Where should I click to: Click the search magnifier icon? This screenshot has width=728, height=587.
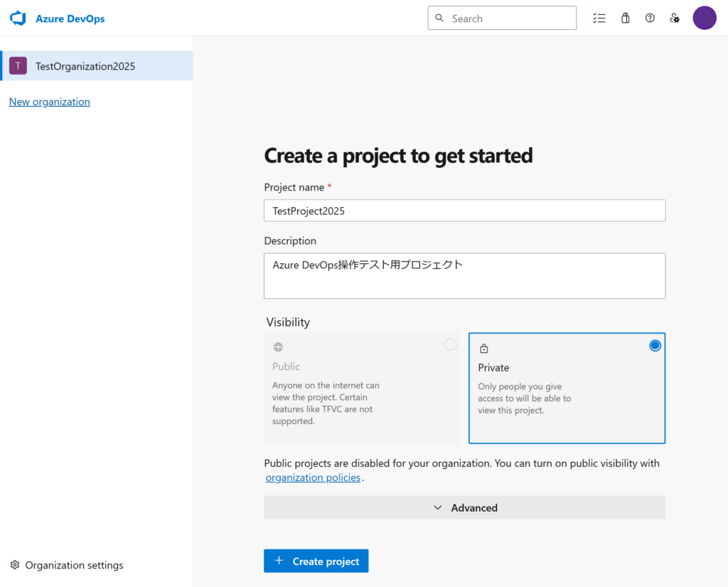click(439, 18)
